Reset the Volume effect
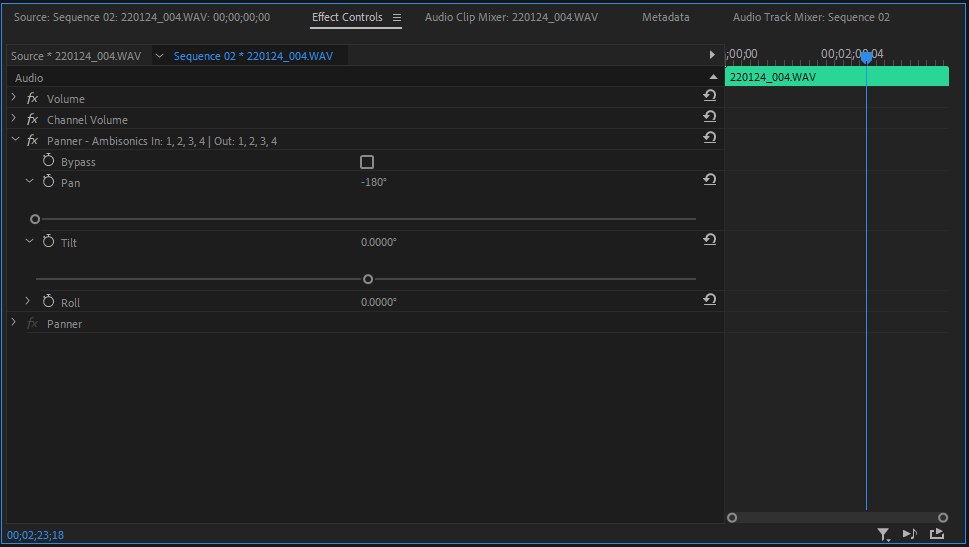Viewport: 969px width, 547px height. coord(709,95)
